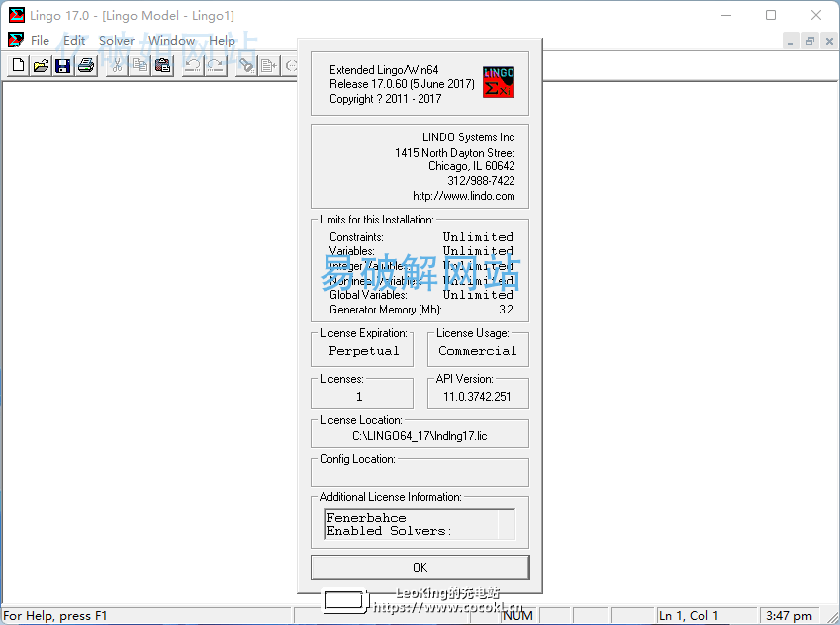This screenshot has width=840, height=625.
Task: Open the Edit menu
Action: click(74, 41)
